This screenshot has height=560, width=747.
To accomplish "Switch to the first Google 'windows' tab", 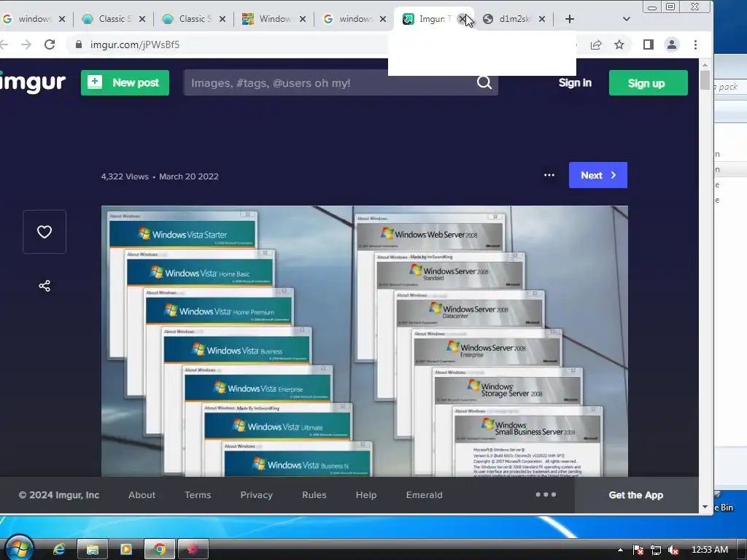I will pyautogui.click(x=28, y=19).
